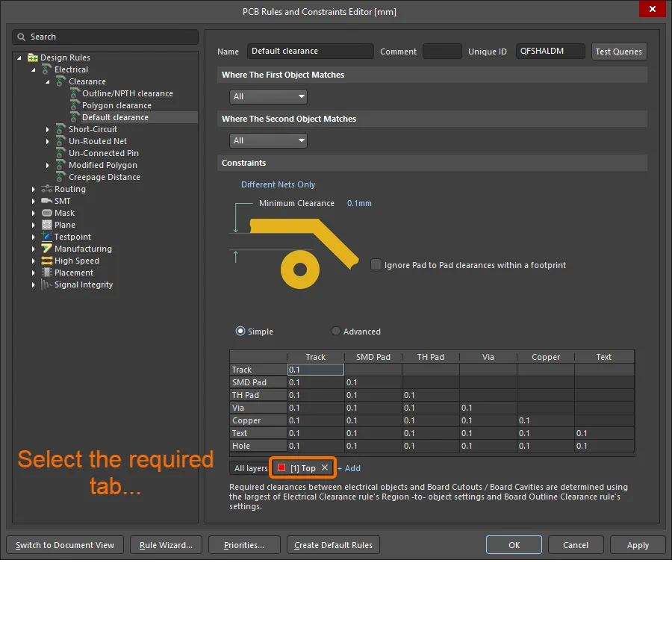Edit the 0.1mm Minimum Clearance value
The image size is (672, 619).
(x=359, y=203)
